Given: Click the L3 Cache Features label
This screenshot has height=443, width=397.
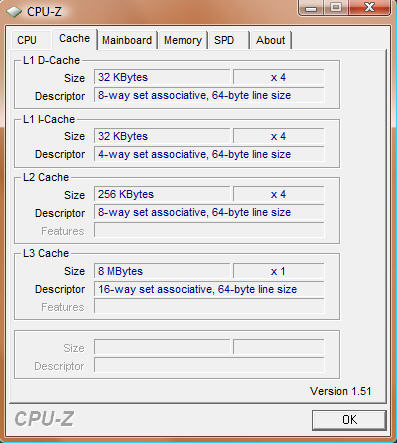Looking at the screenshot, I should point(62,307).
